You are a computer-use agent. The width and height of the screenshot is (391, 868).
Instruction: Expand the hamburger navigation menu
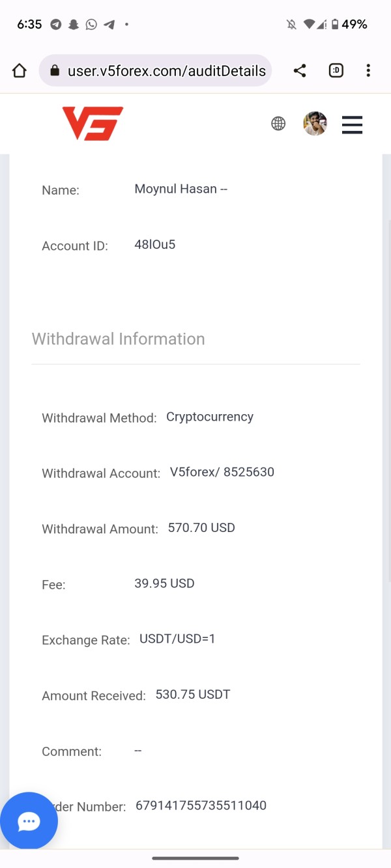[x=352, y=124]
